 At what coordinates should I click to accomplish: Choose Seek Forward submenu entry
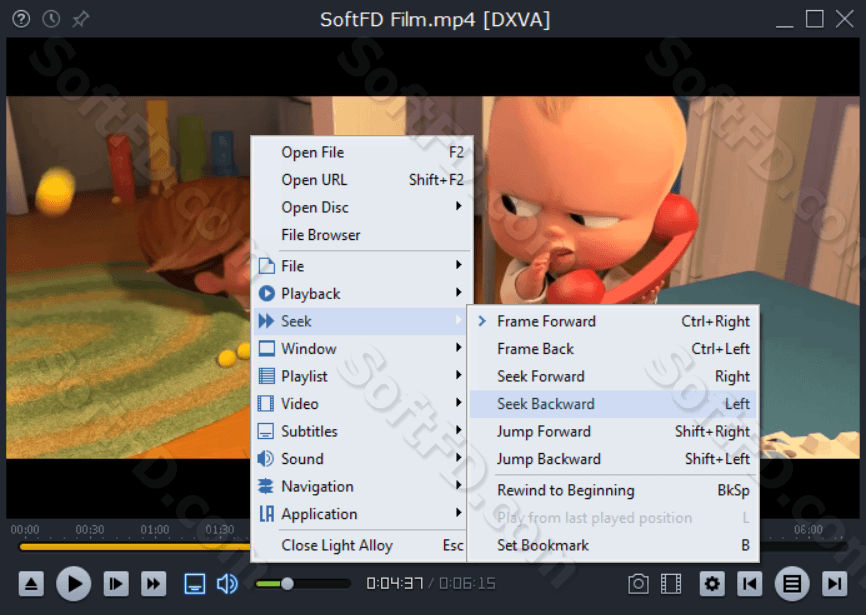tap(613, 377)
